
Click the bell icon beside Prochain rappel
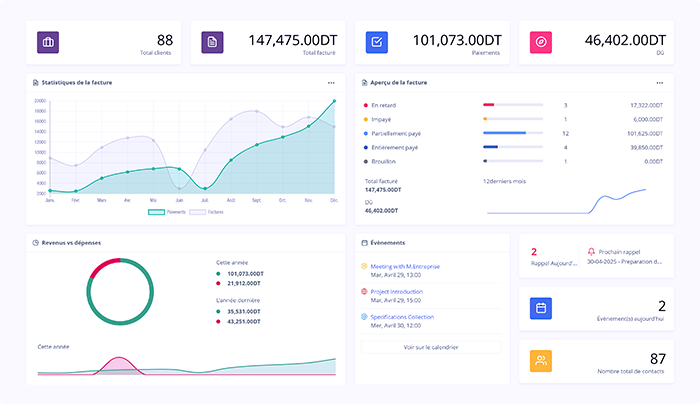[591, 252]
